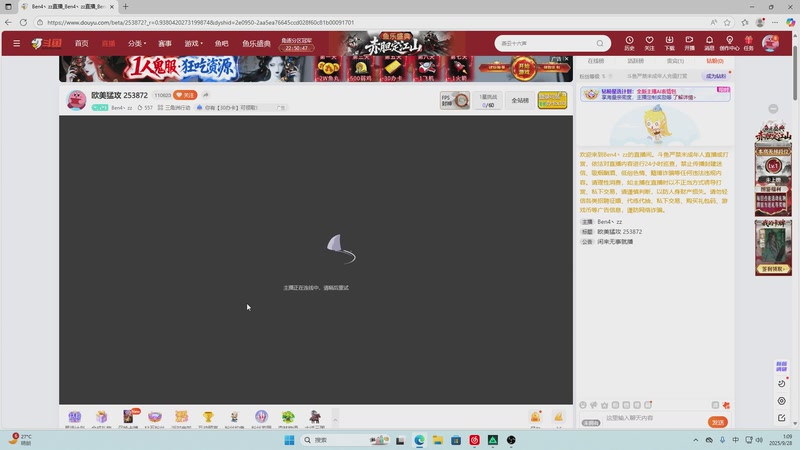Open File Explorer from the taskbar

click(438, 440)
